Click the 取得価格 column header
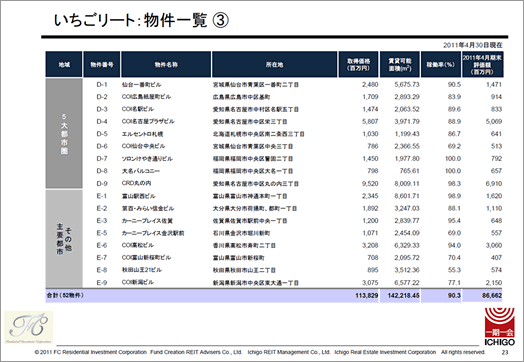 359,65
